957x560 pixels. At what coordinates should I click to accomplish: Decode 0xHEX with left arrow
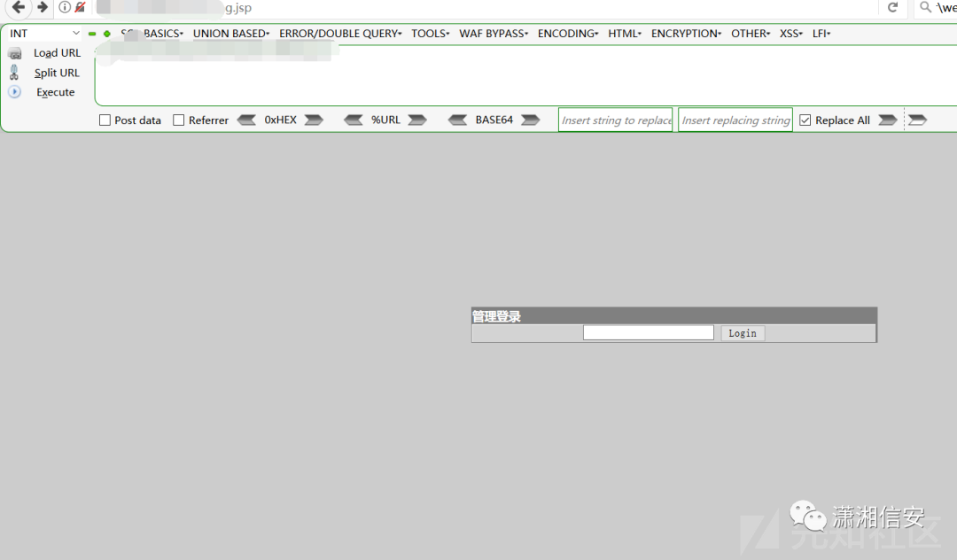point(246,120)
